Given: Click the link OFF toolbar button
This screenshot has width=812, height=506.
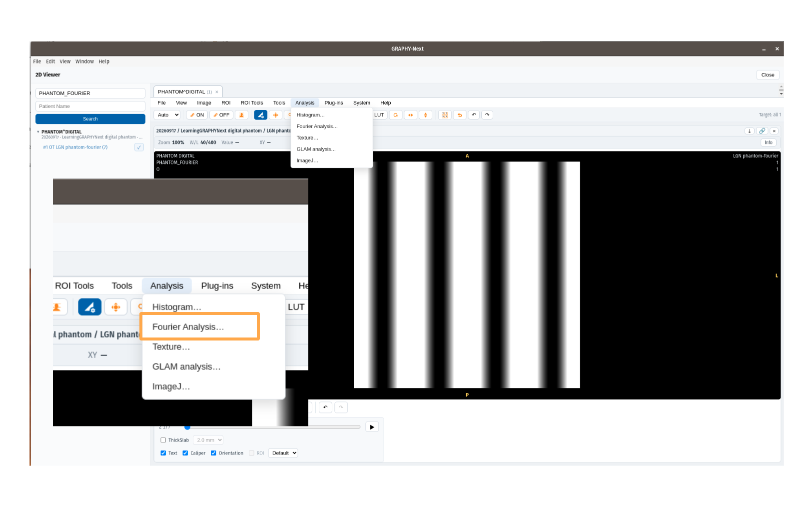Looking at the screenshot, I should pos(221,115).
